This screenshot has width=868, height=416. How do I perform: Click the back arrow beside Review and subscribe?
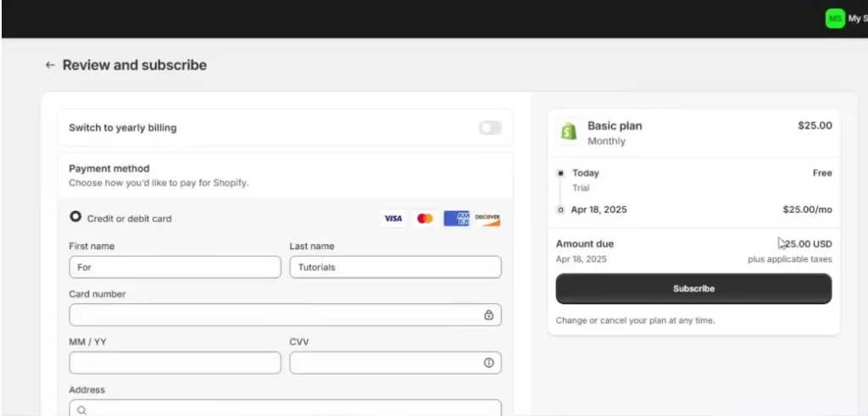pos(50,65)
